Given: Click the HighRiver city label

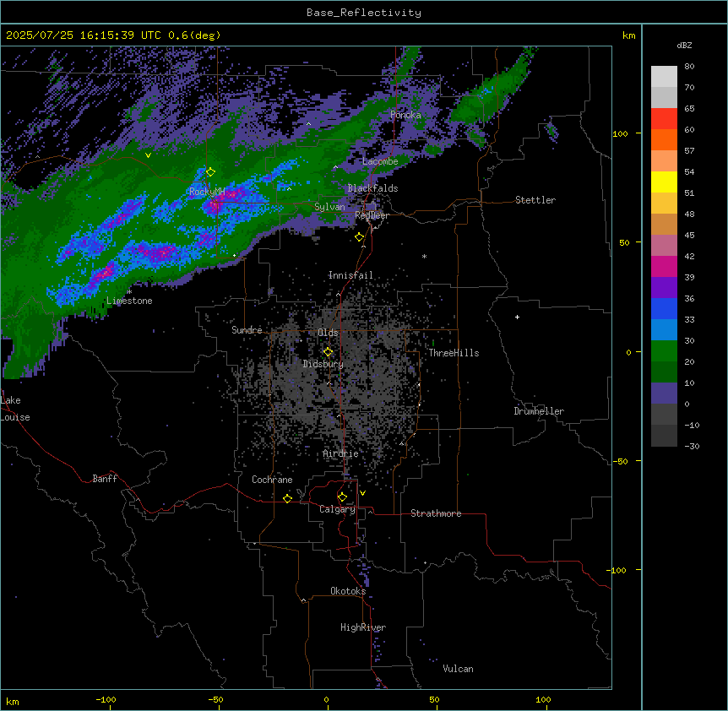Looking at the screenshot, I should tap(363, 627).
